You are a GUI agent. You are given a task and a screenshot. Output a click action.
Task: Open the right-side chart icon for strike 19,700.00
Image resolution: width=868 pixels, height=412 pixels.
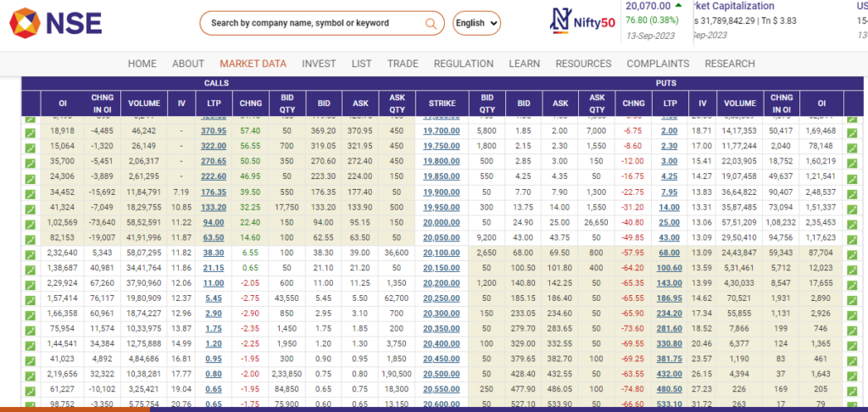[x=852, y=133]
